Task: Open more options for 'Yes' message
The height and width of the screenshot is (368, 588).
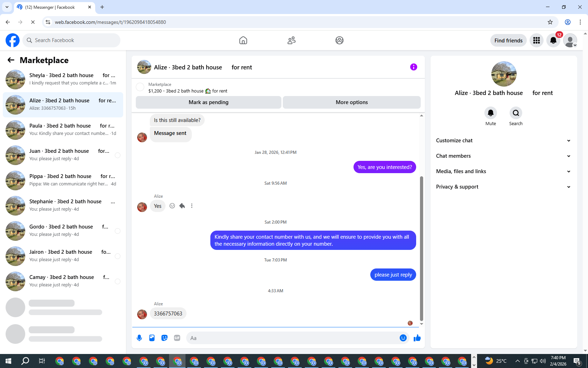Action: point(192,206)
